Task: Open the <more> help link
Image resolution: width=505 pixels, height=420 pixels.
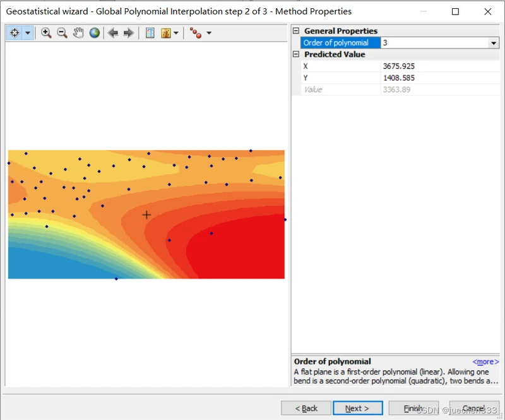Action: (x=485, y=362)
